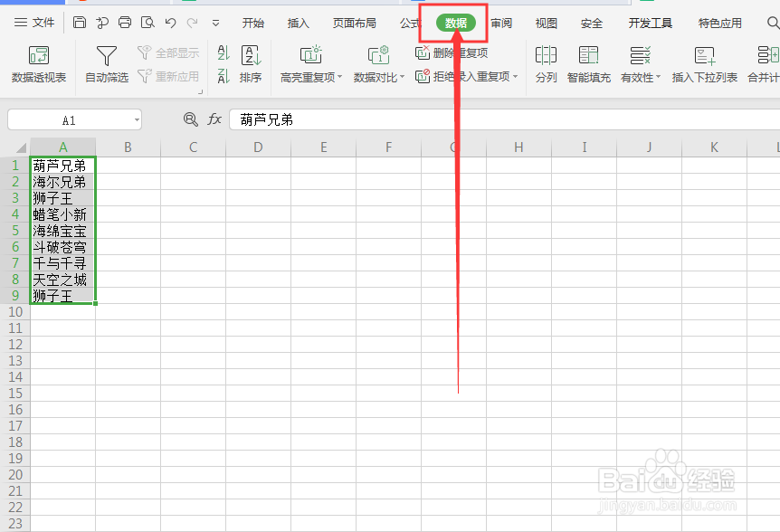Click 狮子王 cell in row 9
This screenshot has height=532, width=780.
tap(62, 295)
